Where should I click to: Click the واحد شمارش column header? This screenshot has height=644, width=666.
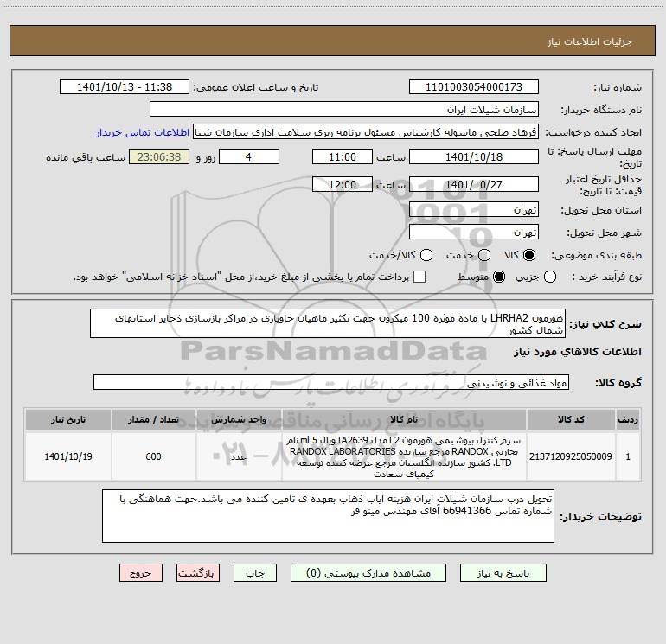[239, 419]
